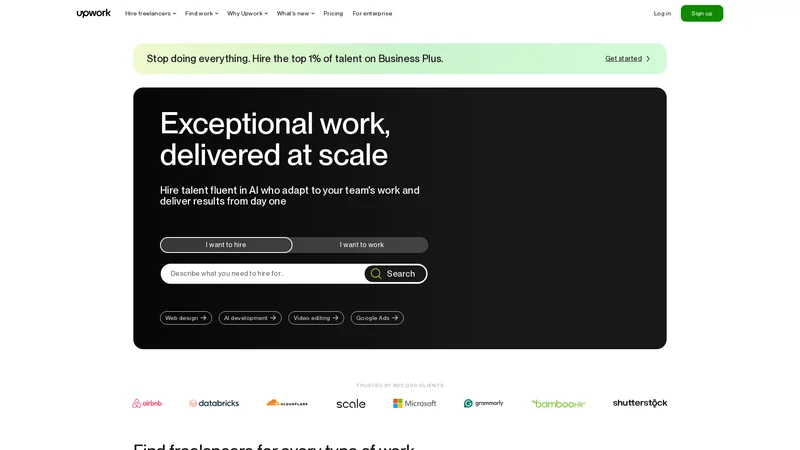Go to the Pricing page
This screenshot has width=800, height=450.
[333, 13]
